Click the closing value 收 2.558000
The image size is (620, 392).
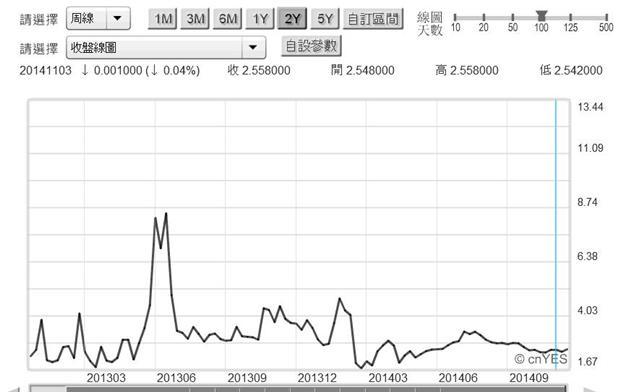coord(259,70)
